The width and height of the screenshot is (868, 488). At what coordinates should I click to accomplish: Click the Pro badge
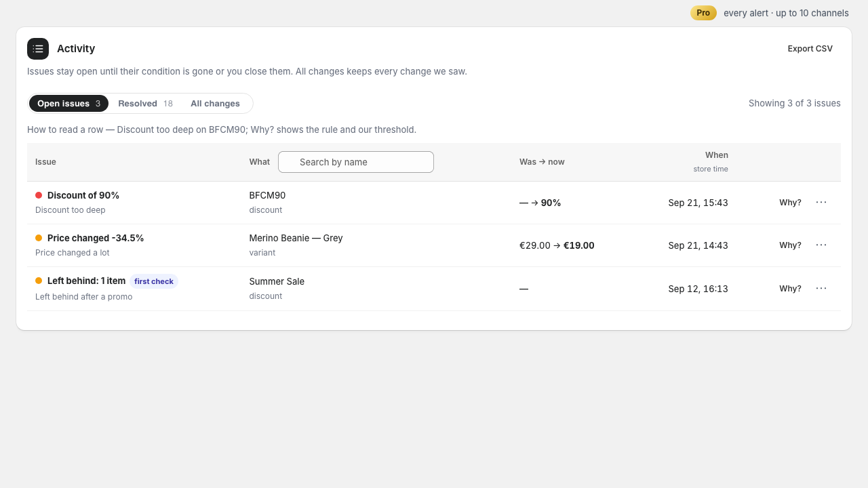pos(703,13)
